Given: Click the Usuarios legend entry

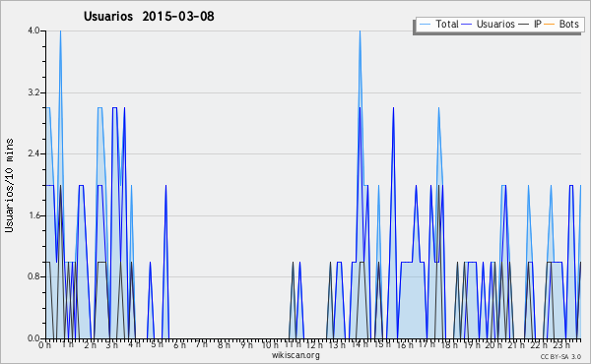Looking at the screenshot, I should coord(489,24).
